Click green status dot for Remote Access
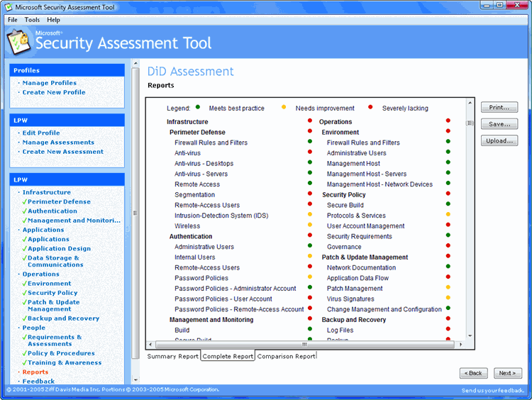The image size is (532, 400). pos(310,183)
